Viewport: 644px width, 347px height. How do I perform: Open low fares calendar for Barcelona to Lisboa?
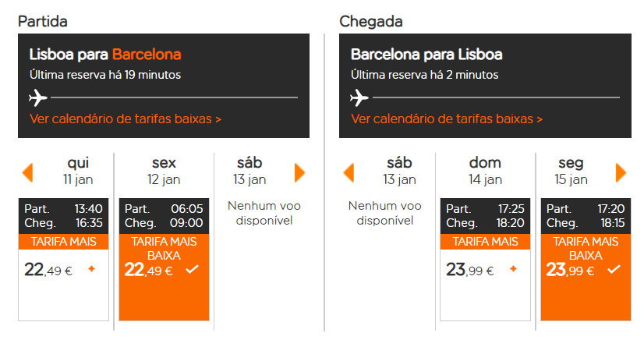tap(447, 119)
